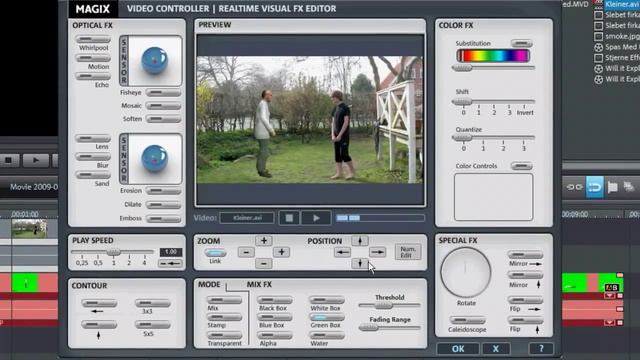This screenshot has height=360, width=640.
Task: Click the preview progress bar
Action: 380,218
